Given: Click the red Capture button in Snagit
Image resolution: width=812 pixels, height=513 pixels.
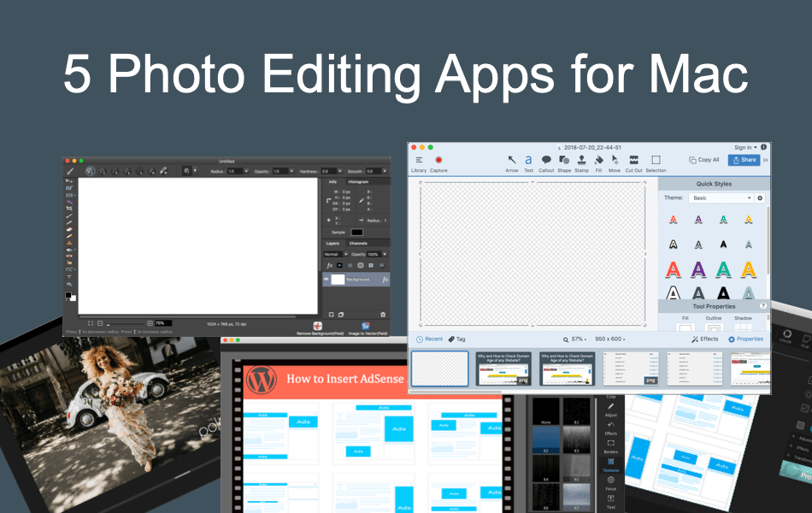Looking at the screenshot, I should click(438, 164).
